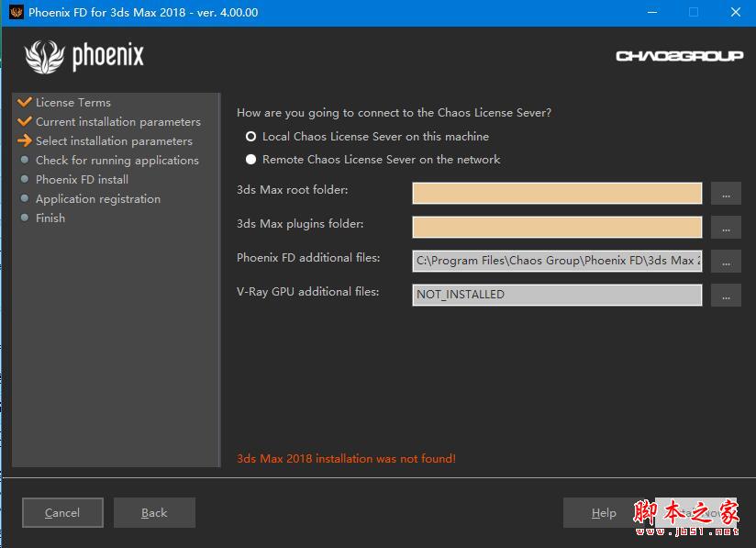Close the Phoenix FD installer window
The image size is (756, 548).
pyautogui.click(x=735, y=12)
